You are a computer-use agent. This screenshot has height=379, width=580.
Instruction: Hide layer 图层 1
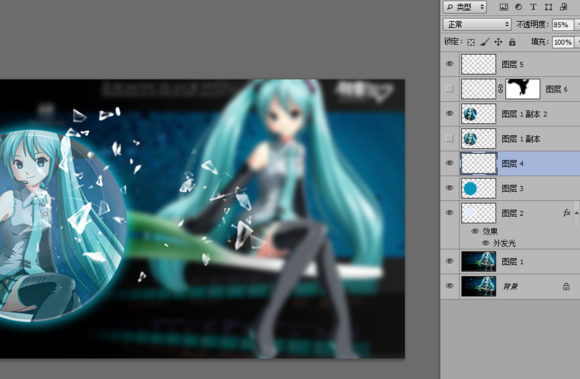tap(449, 261)
